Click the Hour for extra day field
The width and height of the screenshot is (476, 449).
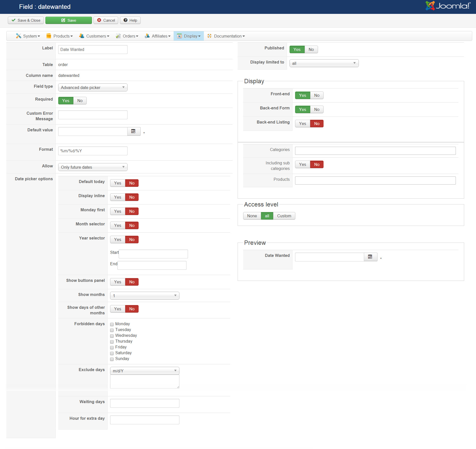(145, 420)
